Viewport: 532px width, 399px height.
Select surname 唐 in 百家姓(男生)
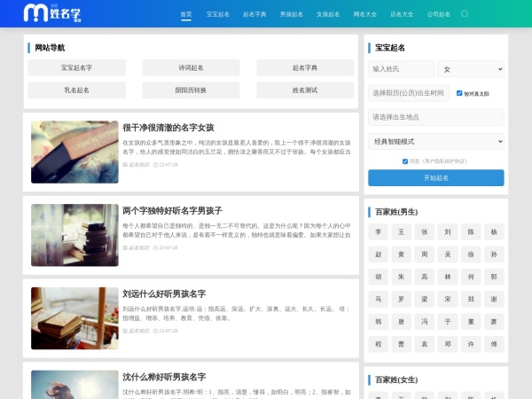[402, 322]
